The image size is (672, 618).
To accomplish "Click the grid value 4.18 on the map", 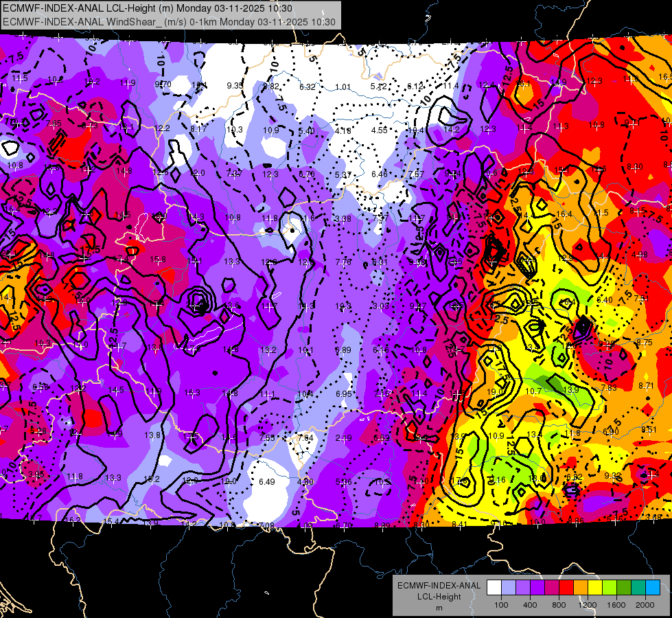I will (x=343, y=130).
